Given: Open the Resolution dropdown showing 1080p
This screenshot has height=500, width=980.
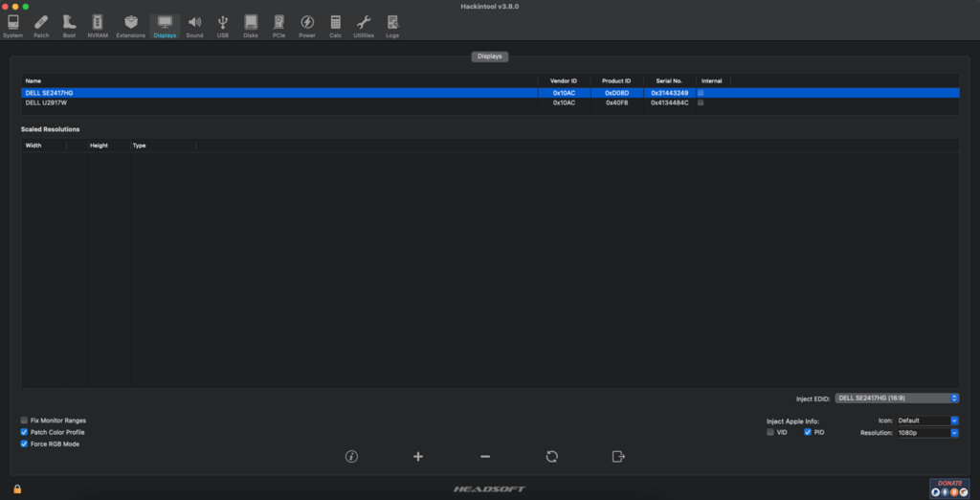Looking at the screenshot, I should point(926,433).
